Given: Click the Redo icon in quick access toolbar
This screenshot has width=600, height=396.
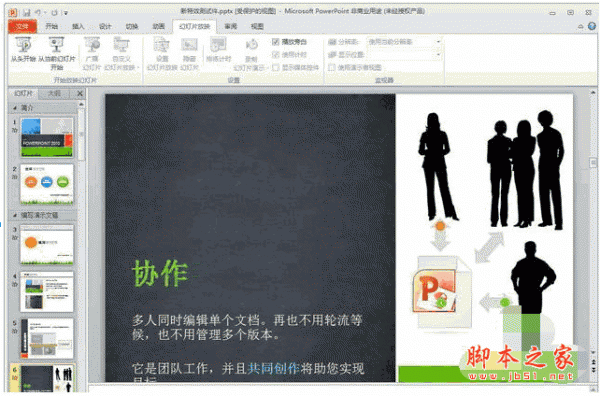Looking at the screenshot, I should point(54,12).
